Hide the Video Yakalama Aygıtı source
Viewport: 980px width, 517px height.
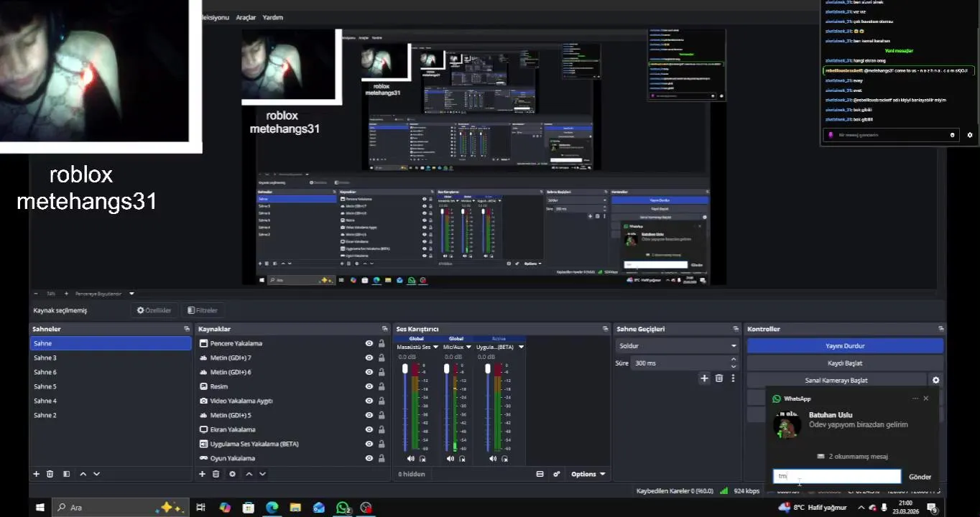click(369, 401)
